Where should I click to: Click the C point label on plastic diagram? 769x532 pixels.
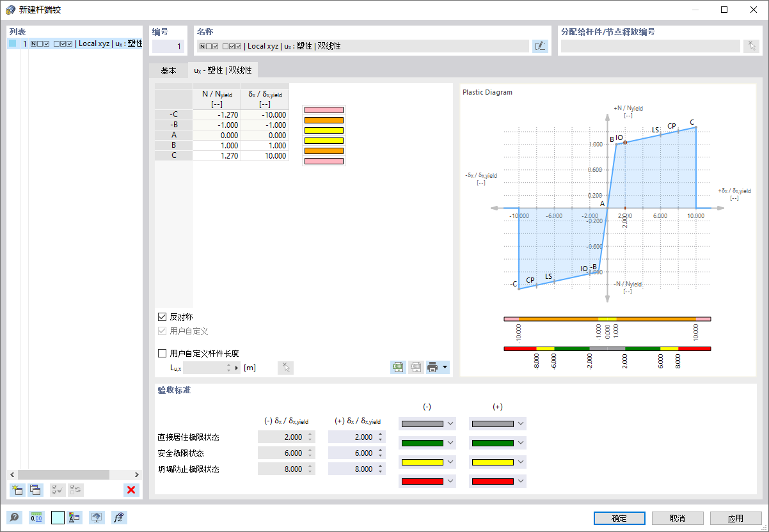pos(692,122)
